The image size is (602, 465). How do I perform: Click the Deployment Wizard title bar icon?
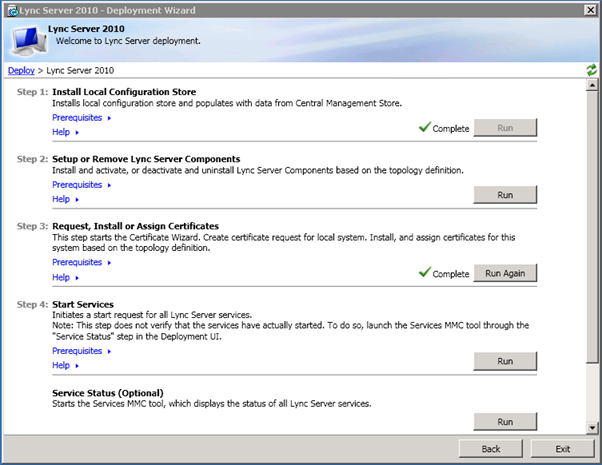coord(11,9)
